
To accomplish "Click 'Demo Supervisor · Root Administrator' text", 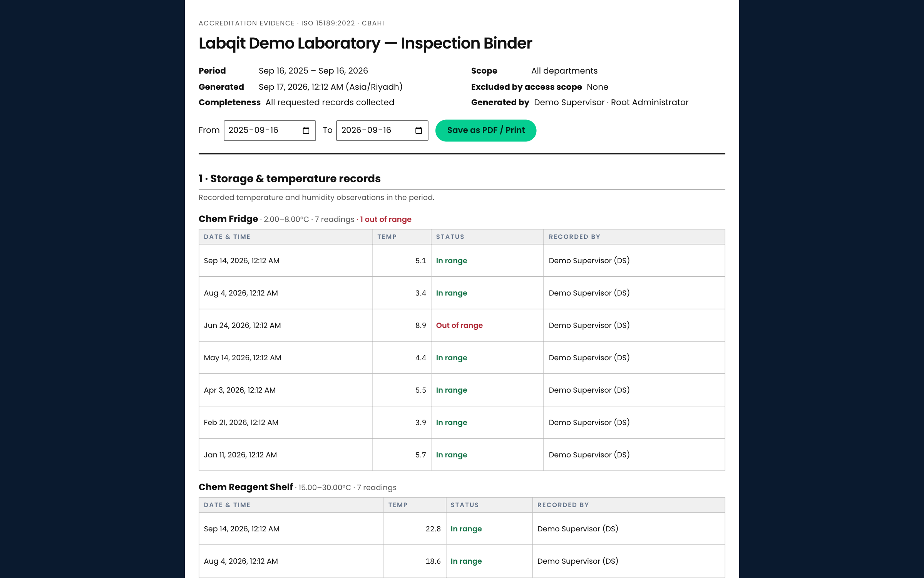I will point(611,102).
